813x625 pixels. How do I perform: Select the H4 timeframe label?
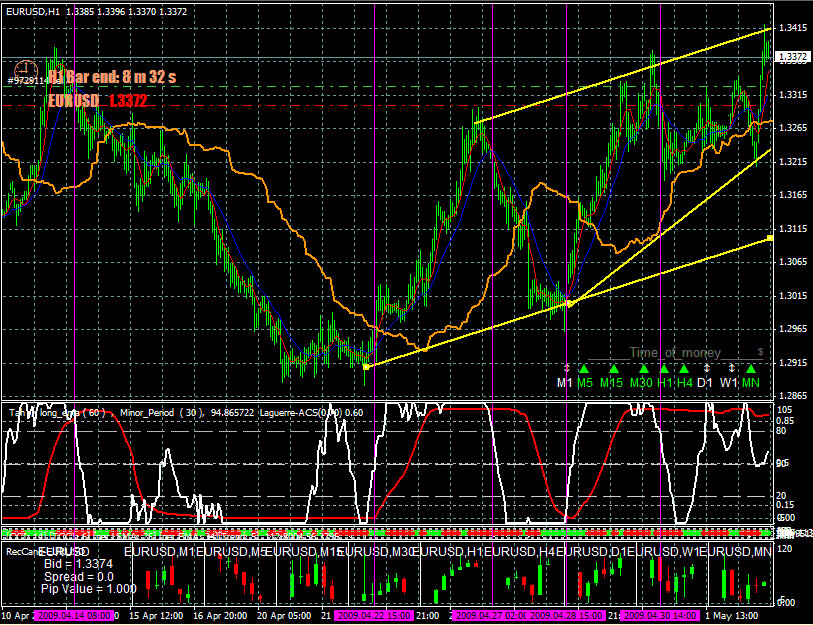[685, 383]
